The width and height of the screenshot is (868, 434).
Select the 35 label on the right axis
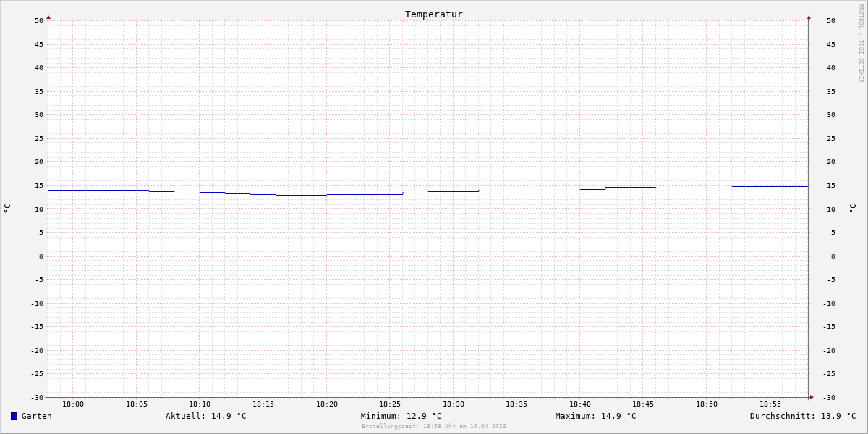tap(831, 91)
